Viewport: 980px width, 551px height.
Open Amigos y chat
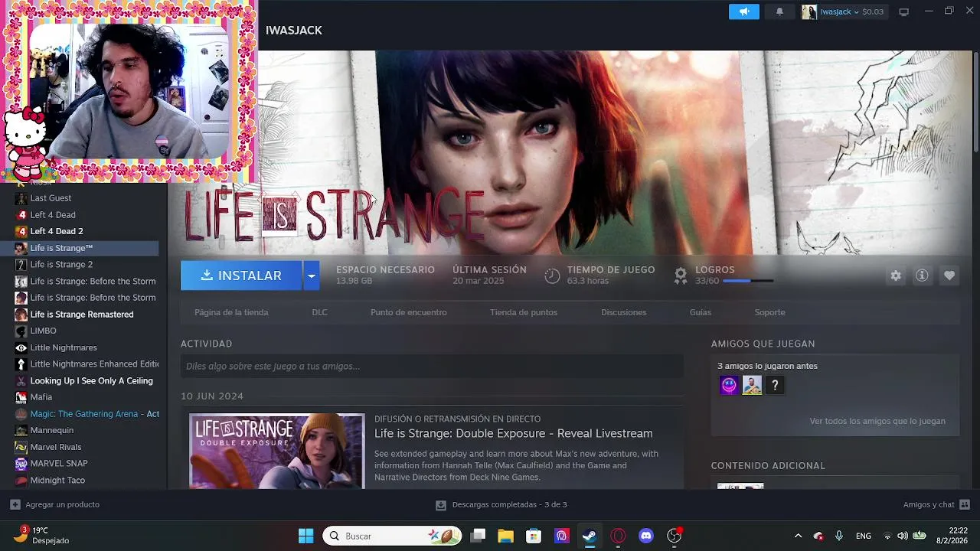tap(936, 504)
